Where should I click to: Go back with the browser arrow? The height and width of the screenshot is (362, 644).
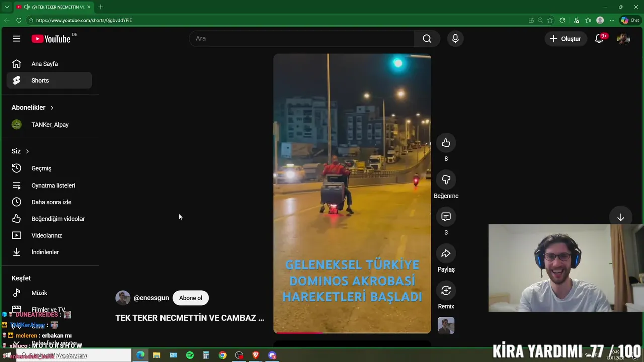click(x=7, y=20)
